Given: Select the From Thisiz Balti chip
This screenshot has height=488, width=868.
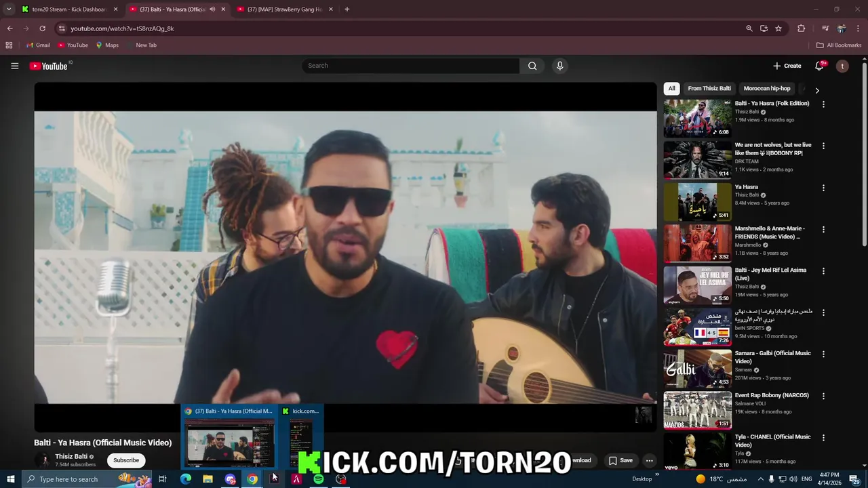Looking at the screenshot, I should point(709,88).
